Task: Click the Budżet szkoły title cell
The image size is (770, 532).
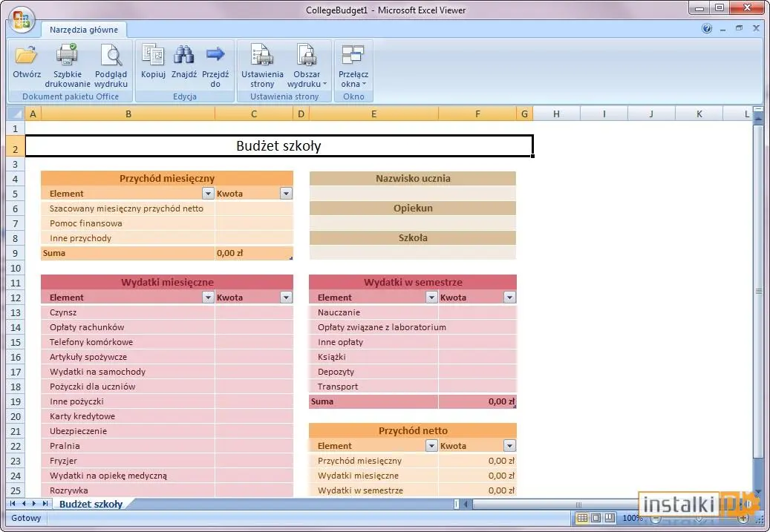Action: tap(279, 145)
